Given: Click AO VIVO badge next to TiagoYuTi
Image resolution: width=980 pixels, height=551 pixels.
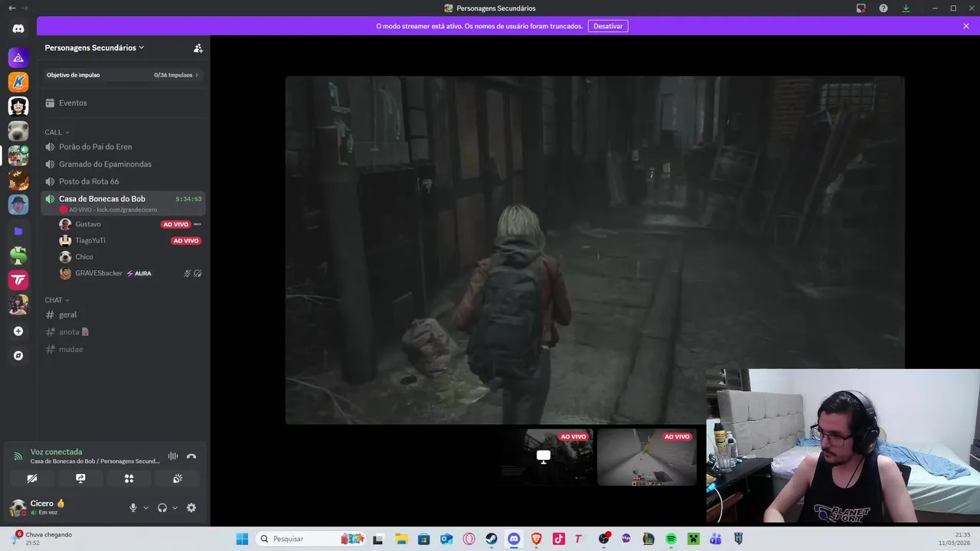Looking at the screenshot, I should pos(186,240).
